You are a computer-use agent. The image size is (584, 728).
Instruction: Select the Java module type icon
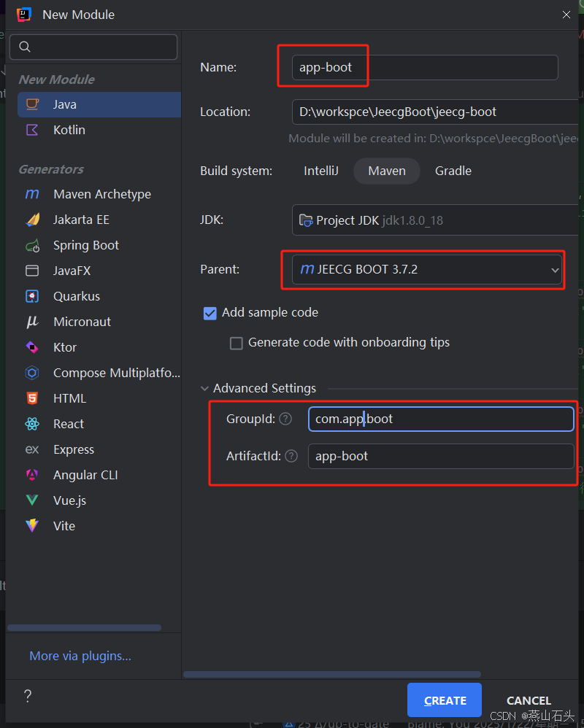click(32, 104)
